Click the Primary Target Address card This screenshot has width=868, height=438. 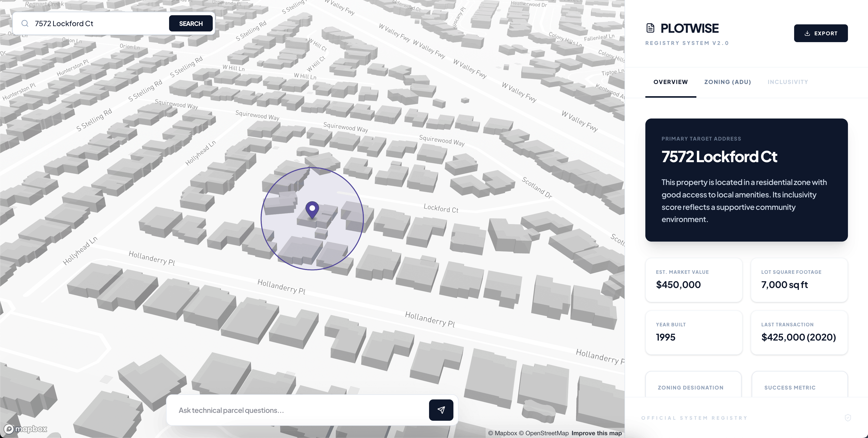(746, 180)
